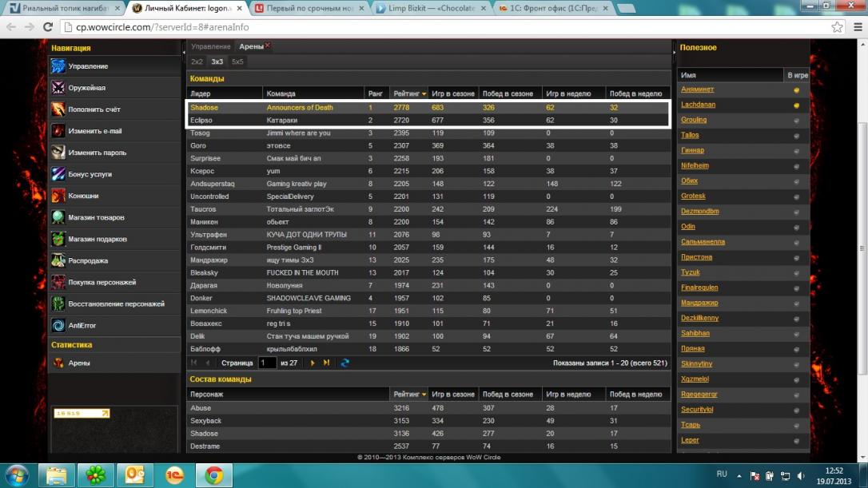Switch to the 5x5 arena tab
This screenshot has width=868, height=488.
(237, 61)
